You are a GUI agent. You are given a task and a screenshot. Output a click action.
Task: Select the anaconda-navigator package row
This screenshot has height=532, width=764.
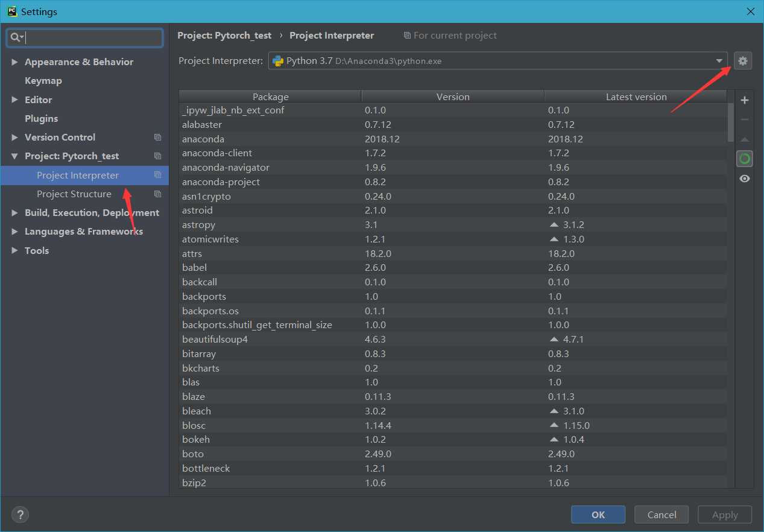[x=453, y=167]
